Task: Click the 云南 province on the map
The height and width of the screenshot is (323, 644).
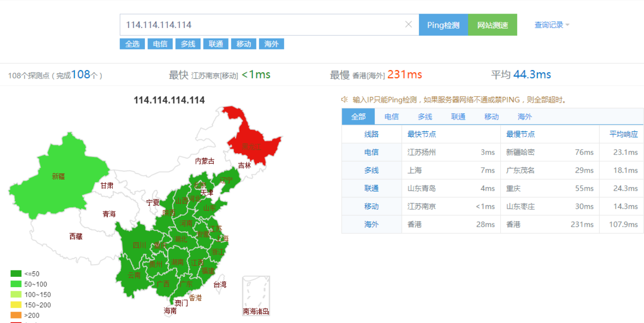Action: tap(134, 275)
